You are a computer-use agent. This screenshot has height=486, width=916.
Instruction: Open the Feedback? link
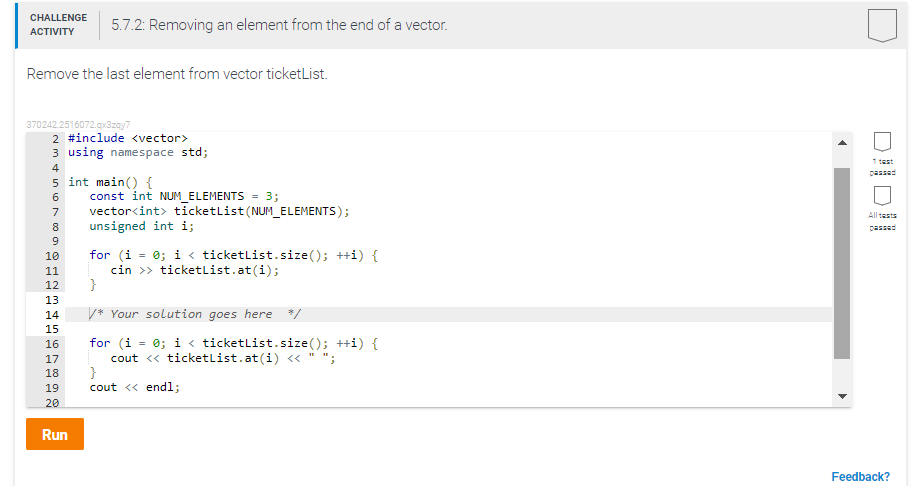(x=860, y=477)
